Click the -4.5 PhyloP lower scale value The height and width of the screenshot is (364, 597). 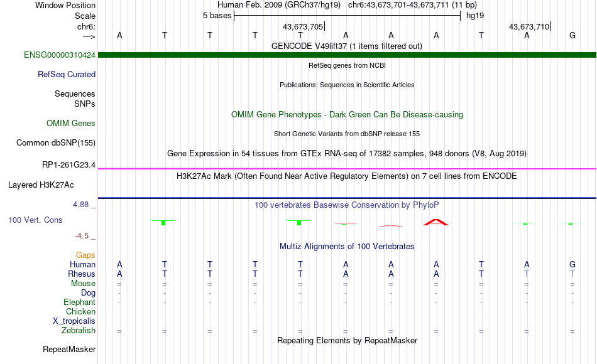(x=82, y=236)
